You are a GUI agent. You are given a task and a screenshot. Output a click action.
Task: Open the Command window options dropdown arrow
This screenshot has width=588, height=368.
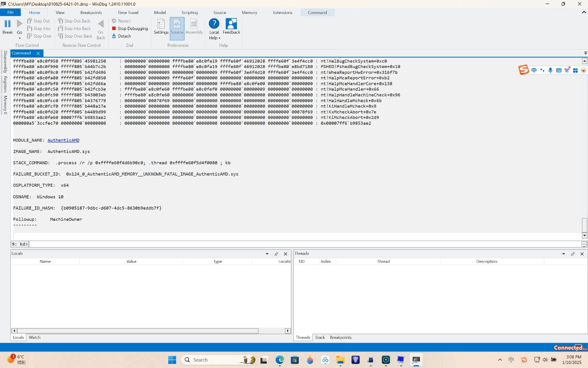(585, 53)
